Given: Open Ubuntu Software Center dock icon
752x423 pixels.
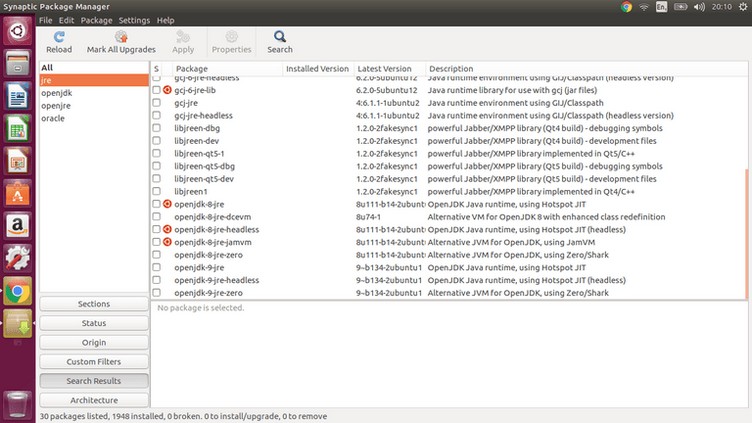Looking at the screenshot, I should 18,194.
